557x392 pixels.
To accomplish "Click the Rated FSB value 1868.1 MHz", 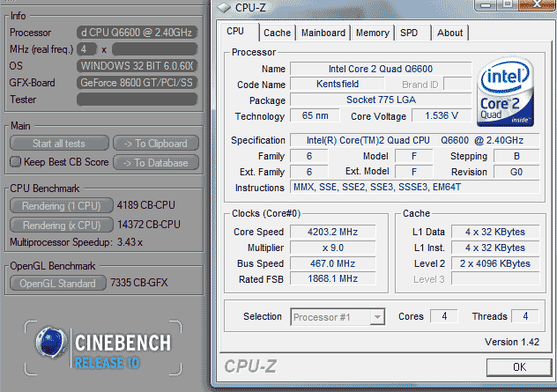I will pos(333,278).
